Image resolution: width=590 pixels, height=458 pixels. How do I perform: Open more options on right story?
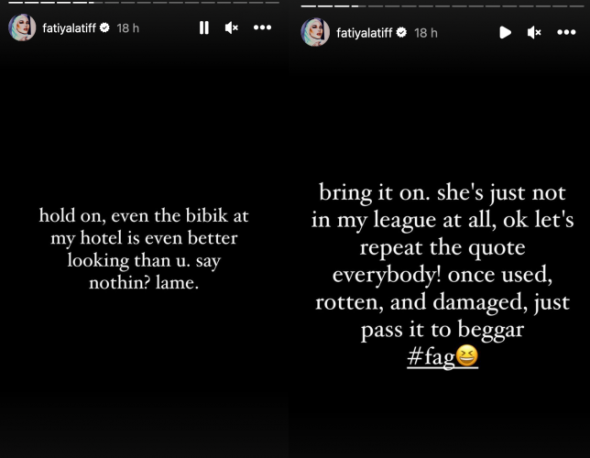566,33
